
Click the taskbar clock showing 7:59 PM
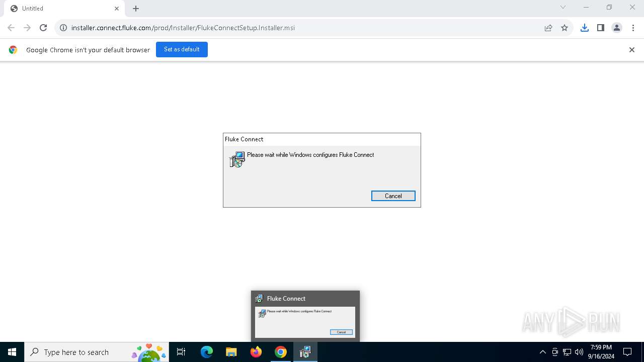click(x=601, y=352)
